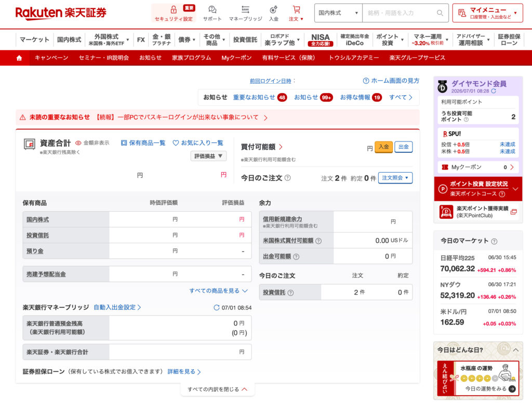Open the order cart icon
This screenshot has height=403, width=532.
coord(296,9)
